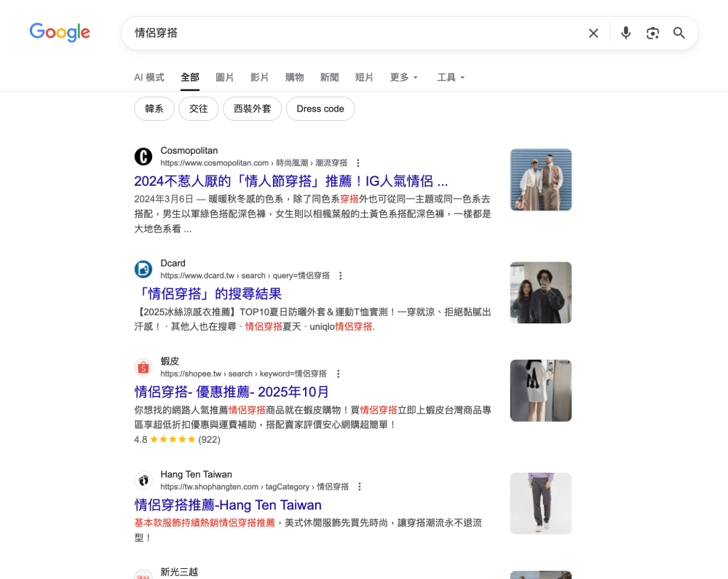The height and width of the screenshot is (579, 728).
Task: Click the Cosmopolitan site favicon
Action: pyautogui.click(x=143, y=156)
